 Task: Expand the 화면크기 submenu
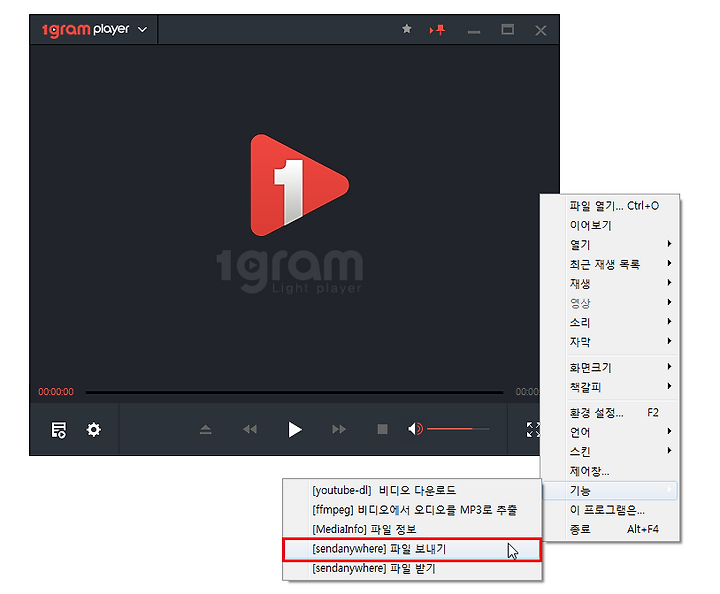pyautogui.click(x=610, y=367)
